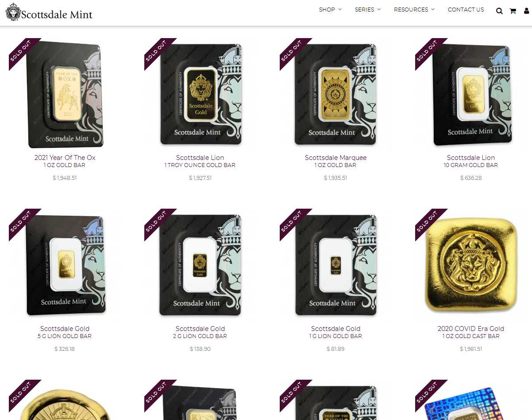This screenshot has height=420, width=532.
Task: View the 2021 Year Of The Ox bar image
Action: [65, 93]
